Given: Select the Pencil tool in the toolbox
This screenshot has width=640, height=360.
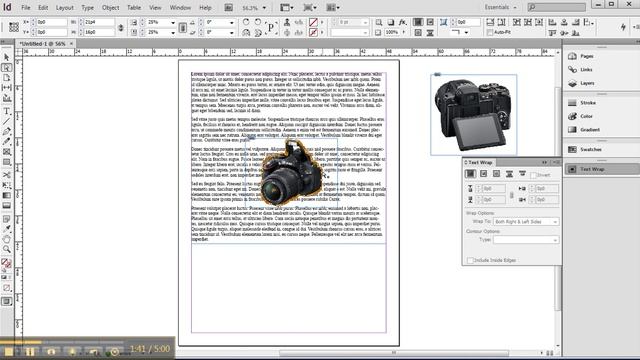Looking at the screenshot, I should 7,142.
